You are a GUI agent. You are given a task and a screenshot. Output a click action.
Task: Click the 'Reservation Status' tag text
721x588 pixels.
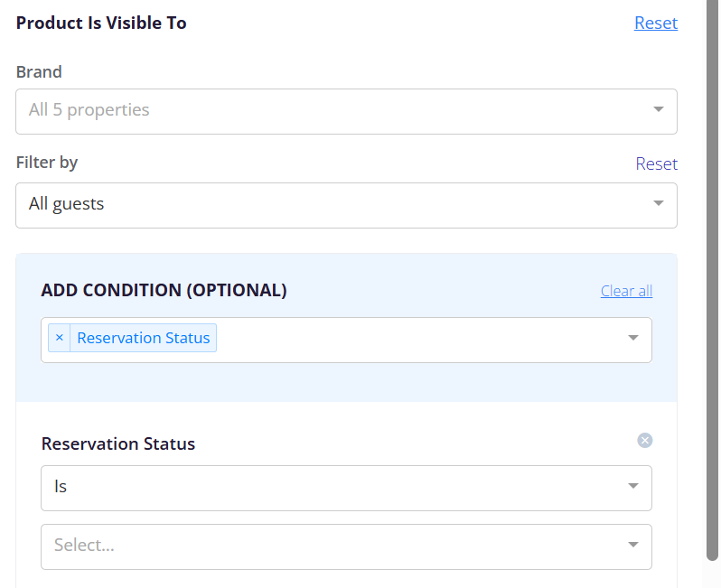tap(144, 338)
